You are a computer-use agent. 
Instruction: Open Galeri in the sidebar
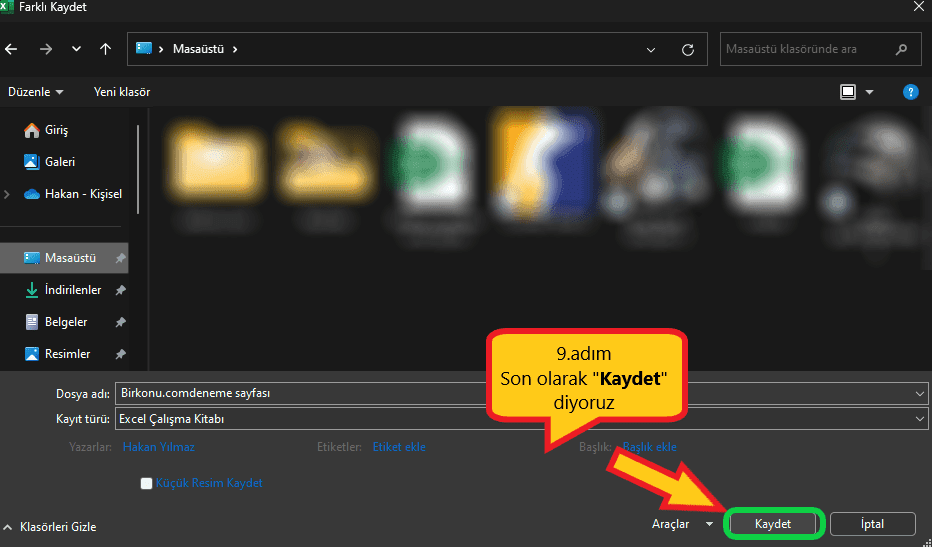click(59, 162)
